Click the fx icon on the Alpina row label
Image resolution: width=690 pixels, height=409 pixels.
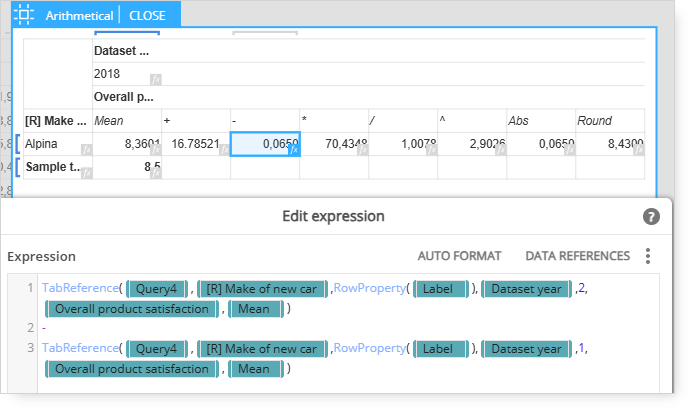point(87,150)
